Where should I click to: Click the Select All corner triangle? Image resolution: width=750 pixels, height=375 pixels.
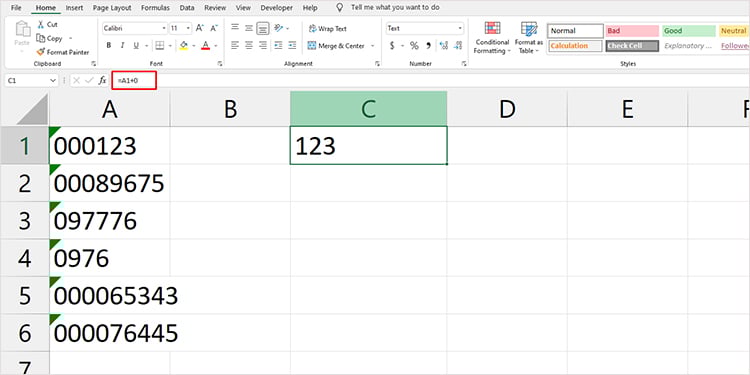pyautogui.click(x=32, y=109)
